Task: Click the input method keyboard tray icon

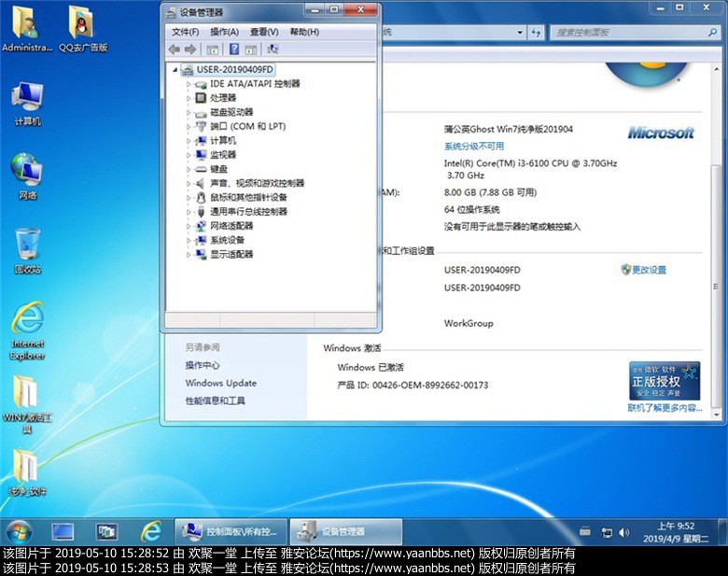Action: [x=585, y=531]
